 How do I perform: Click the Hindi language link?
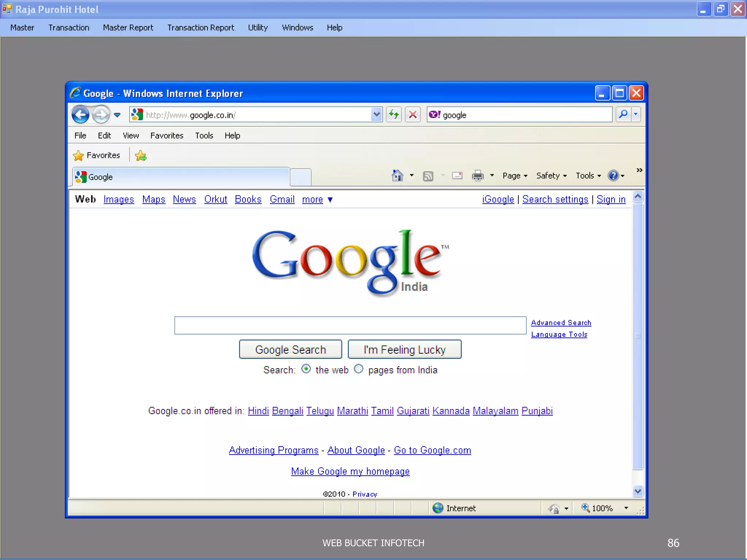(x=258, y=411)
